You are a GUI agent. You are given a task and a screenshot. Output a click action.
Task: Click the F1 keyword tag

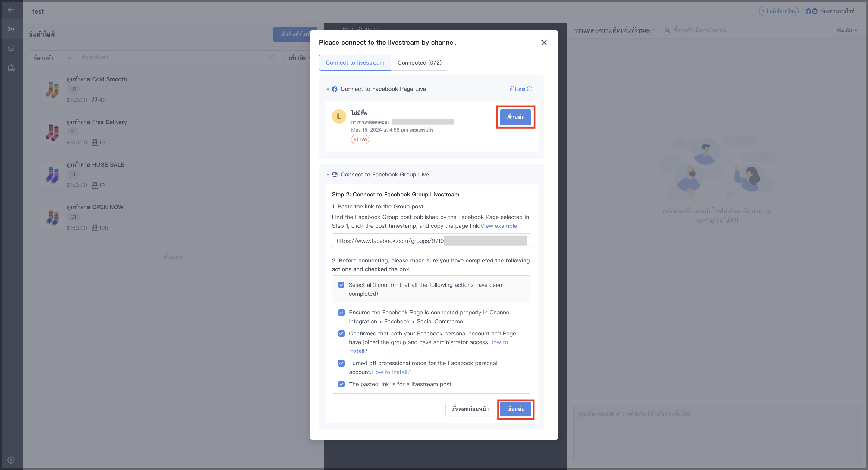pos(73,175)
